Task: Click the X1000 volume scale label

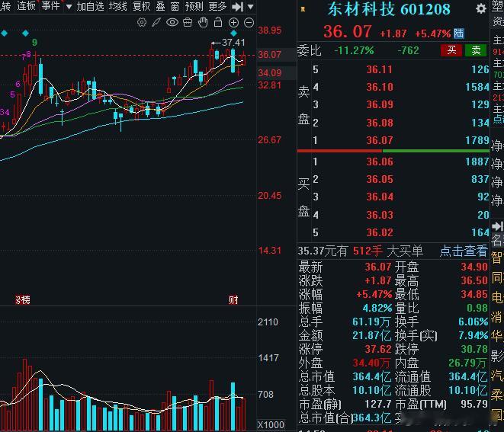Action: pyautogui.click(x=271, y=424)
